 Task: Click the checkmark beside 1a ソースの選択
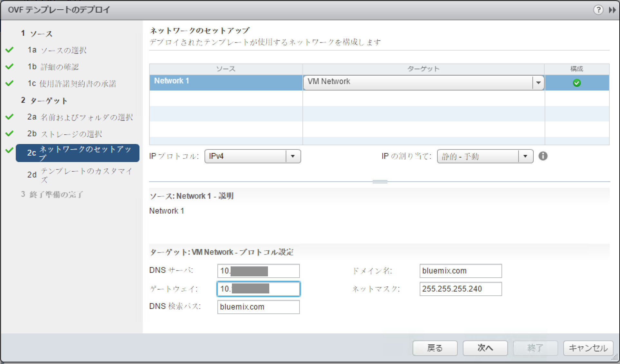click(x=9, y=50)
